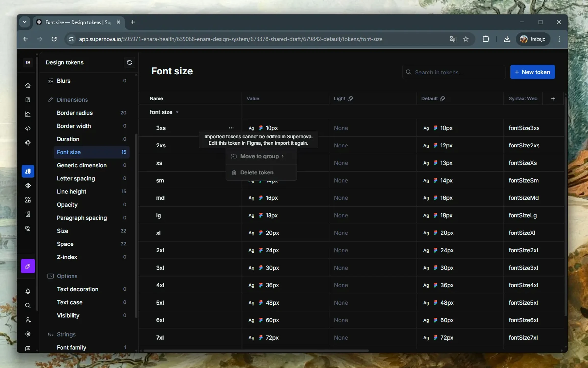Click the sync refresh icon beside Design tokens
This screenshot has height=368, width=588.
coord(129,62)
